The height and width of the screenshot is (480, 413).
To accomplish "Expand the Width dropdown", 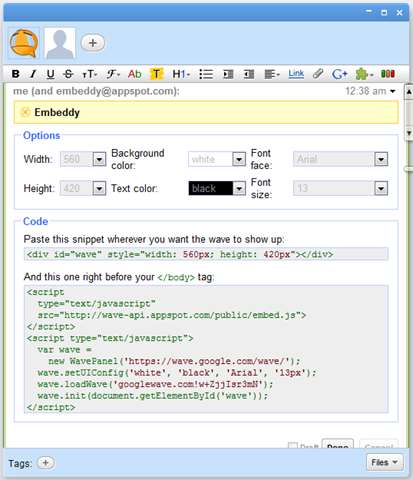I will 99,159.
